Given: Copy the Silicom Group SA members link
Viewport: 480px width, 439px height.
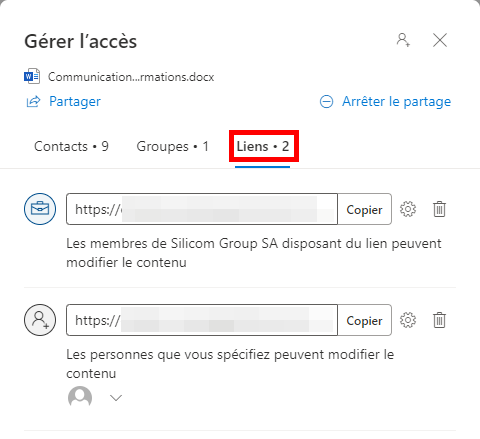Looking at the screenshot, I should coord(364,209).
